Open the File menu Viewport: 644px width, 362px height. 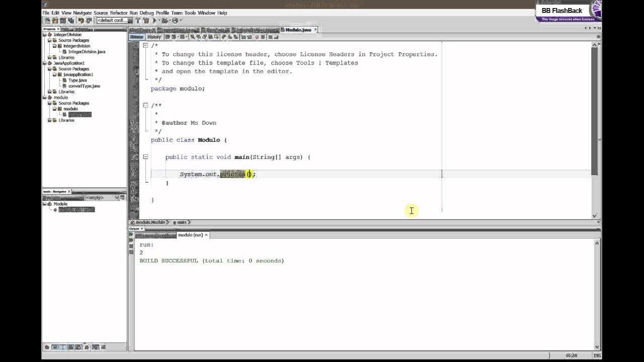tap(46, 13)
